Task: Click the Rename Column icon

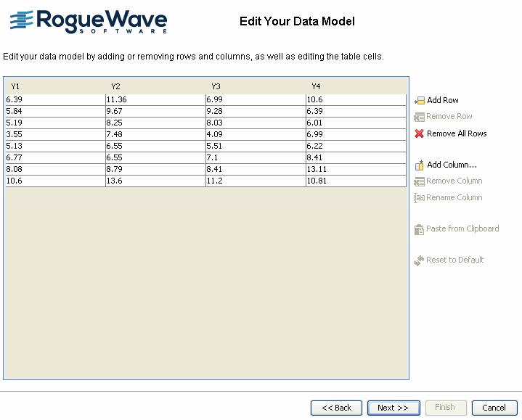Action: click(419, 198)
